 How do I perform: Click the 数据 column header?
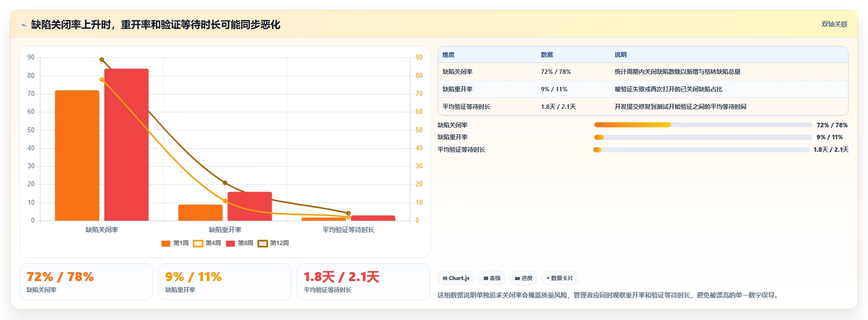pos(547,55)
